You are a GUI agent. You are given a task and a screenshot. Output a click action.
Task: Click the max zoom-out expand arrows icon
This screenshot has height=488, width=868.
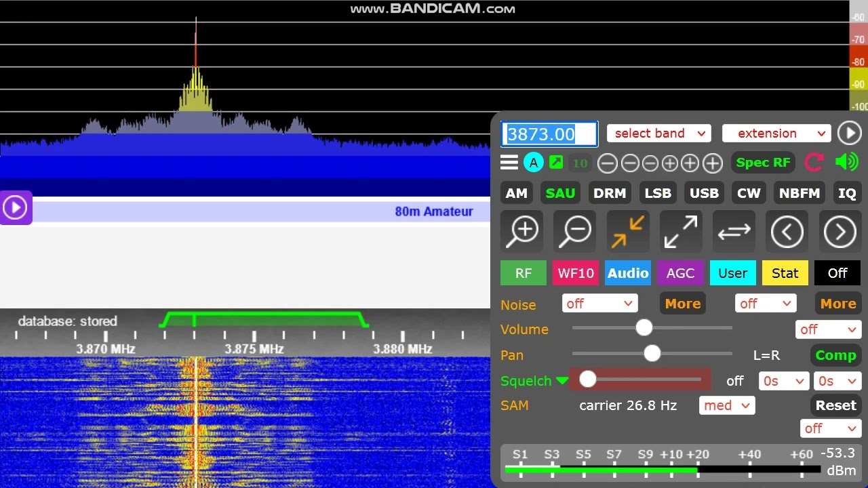click(681, 232)
